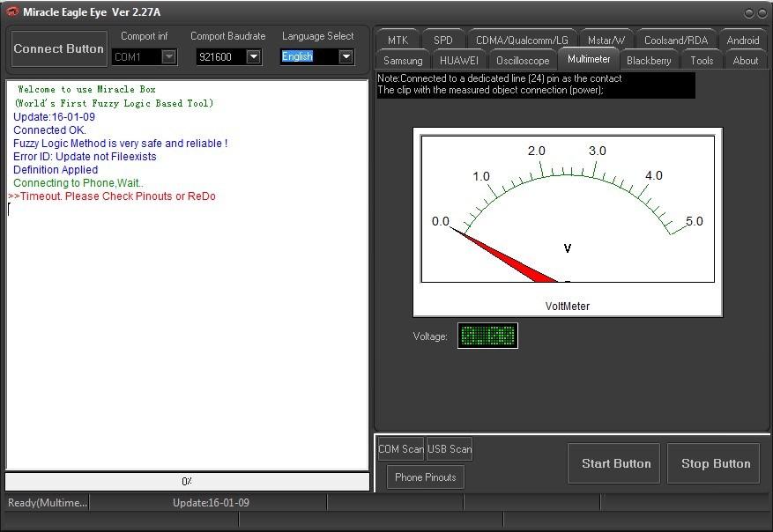
Task: Click the right window control button
Action: (x=762, y=13)
